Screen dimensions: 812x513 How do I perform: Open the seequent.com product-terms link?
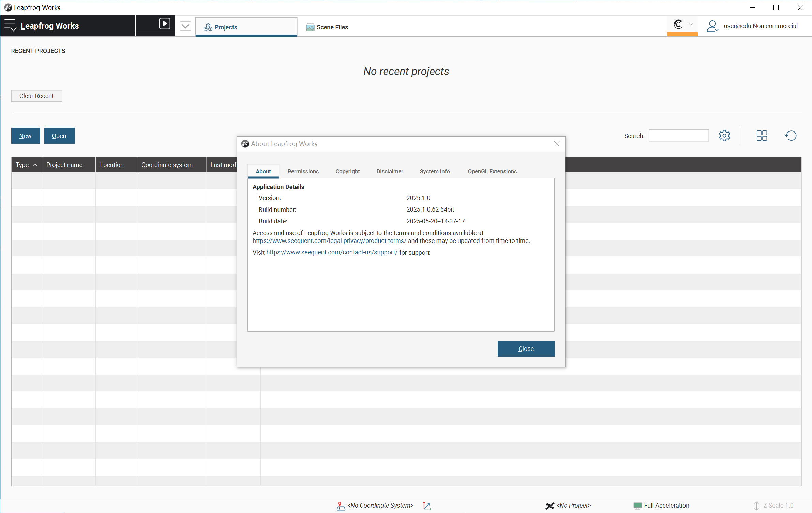click(x=329, y=241)
